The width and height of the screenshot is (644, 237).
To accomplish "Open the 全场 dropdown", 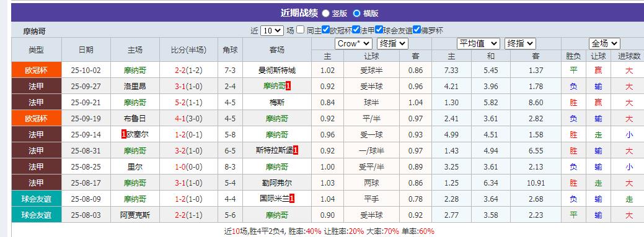I will [604, 43].
